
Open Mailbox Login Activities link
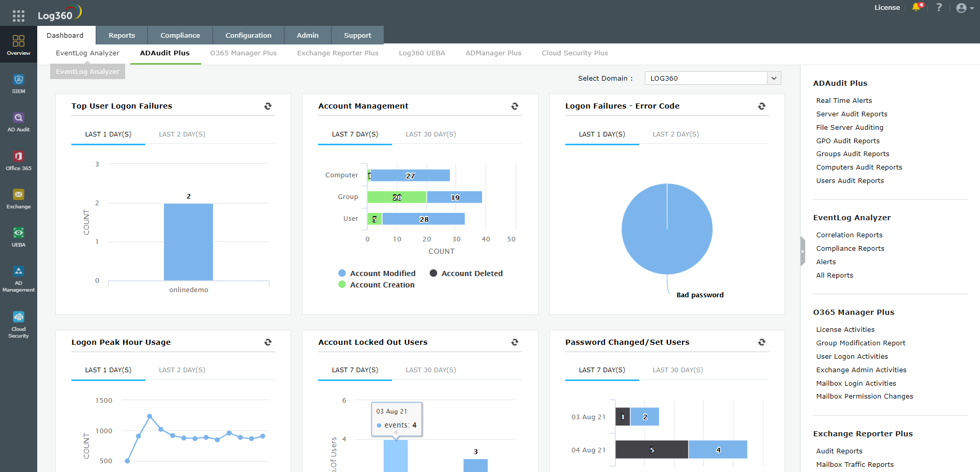tap(856, 383)
